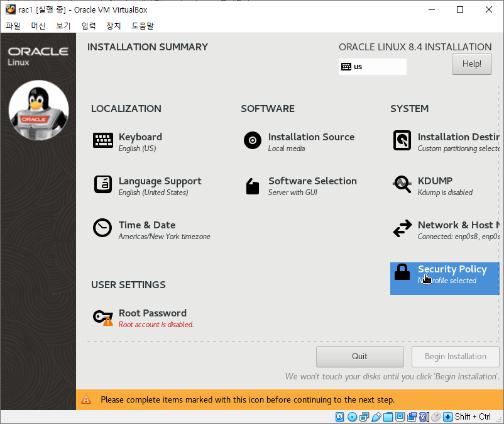Click the Root Password key icon
Image resolution: width=504 pixels, height=424 pixels.
(103, 318)
